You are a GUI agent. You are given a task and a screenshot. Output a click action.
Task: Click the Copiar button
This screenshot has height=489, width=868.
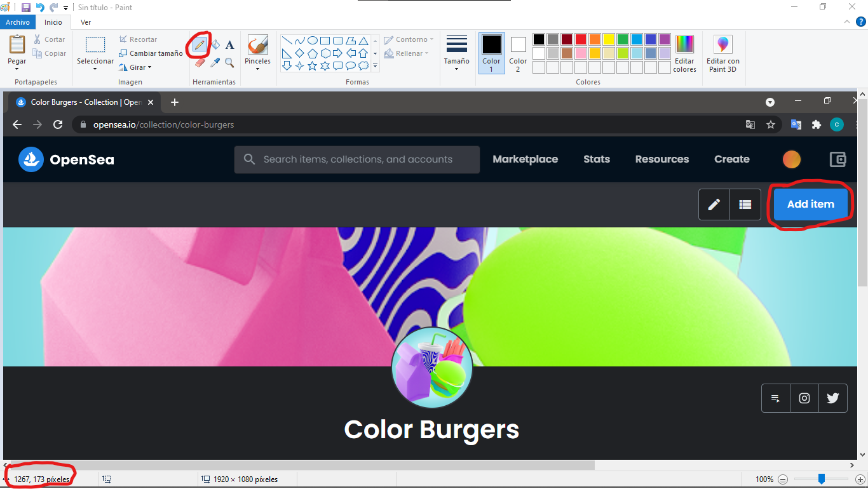point(50,53)
